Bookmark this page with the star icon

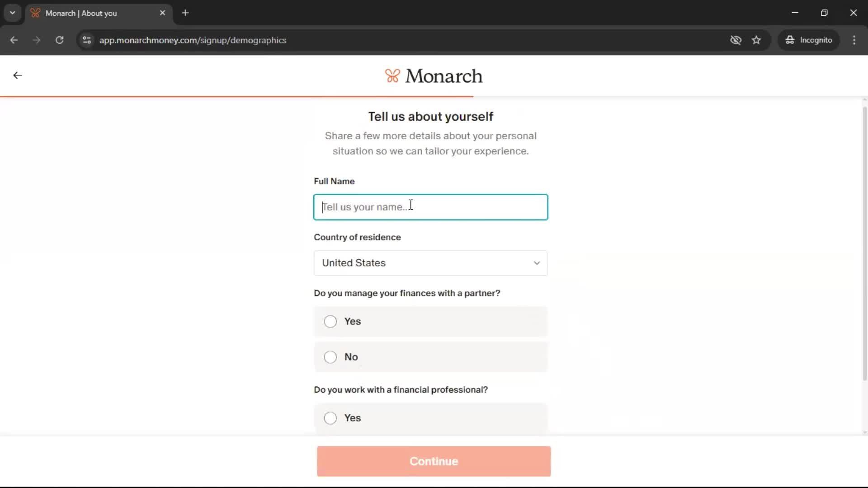click(756, 40)
